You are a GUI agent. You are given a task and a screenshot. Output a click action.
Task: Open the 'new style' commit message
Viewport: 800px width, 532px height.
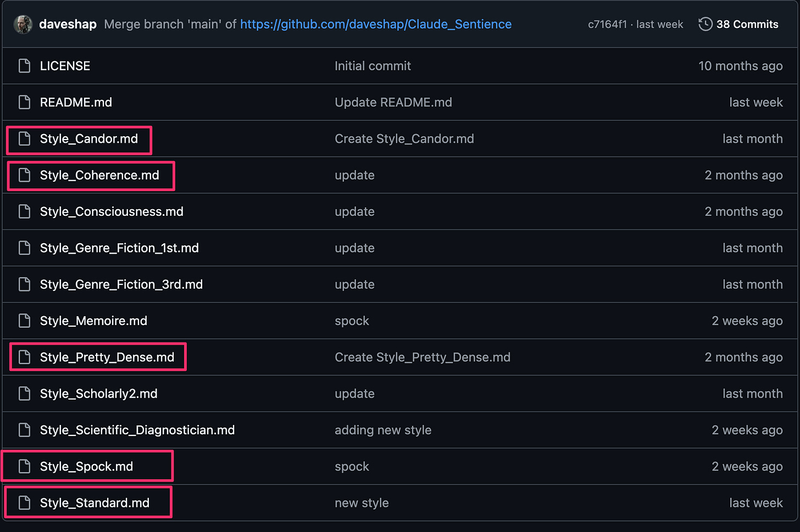(x=362, y=503)
